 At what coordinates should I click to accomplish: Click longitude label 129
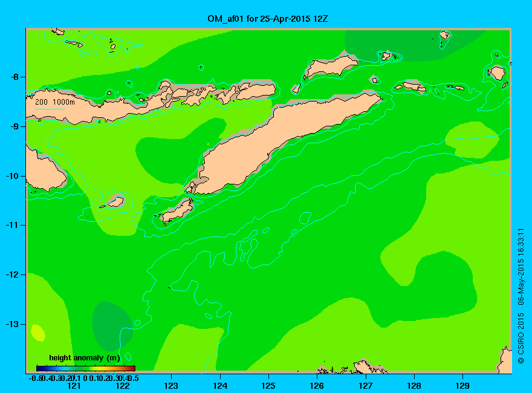tap(462, 386)
